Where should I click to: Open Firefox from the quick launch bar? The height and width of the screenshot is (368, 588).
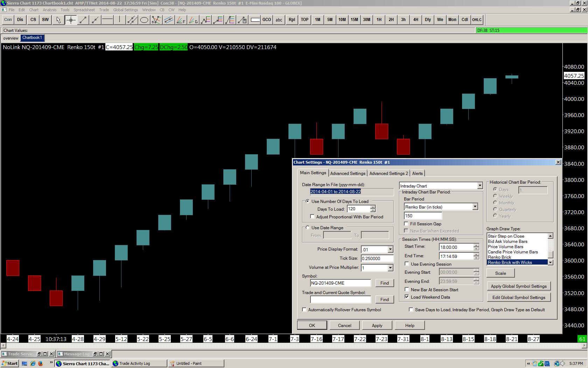click(x=41, y=363)
